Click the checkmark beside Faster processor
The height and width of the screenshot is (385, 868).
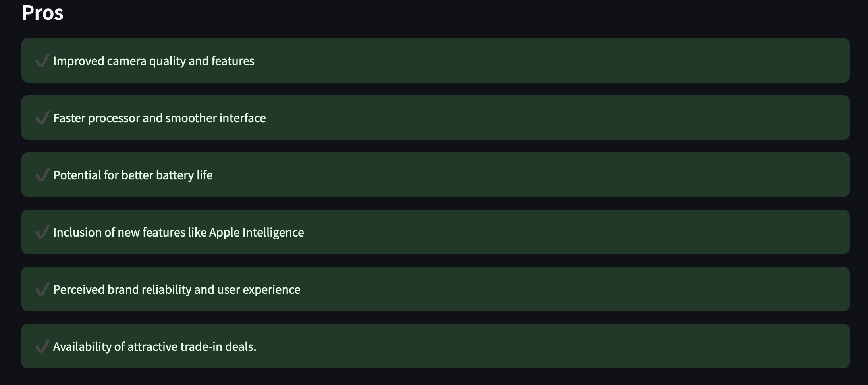(x=42, y=118)
